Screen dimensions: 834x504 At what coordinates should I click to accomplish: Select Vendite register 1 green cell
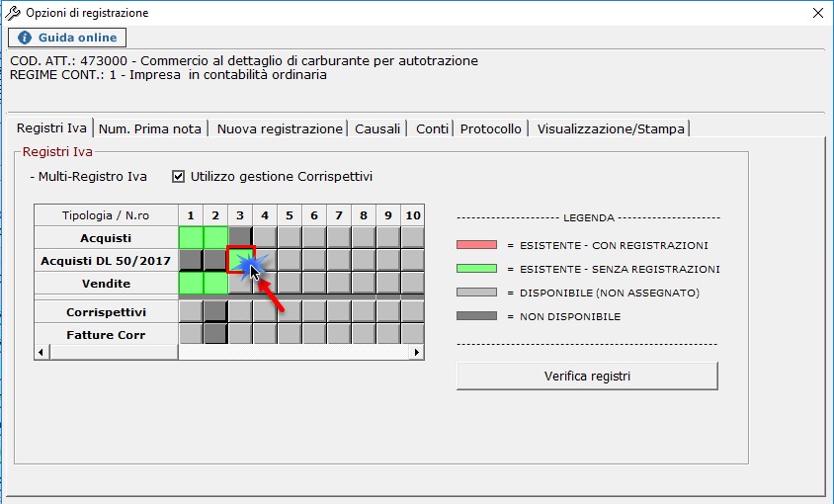(191, 284)
